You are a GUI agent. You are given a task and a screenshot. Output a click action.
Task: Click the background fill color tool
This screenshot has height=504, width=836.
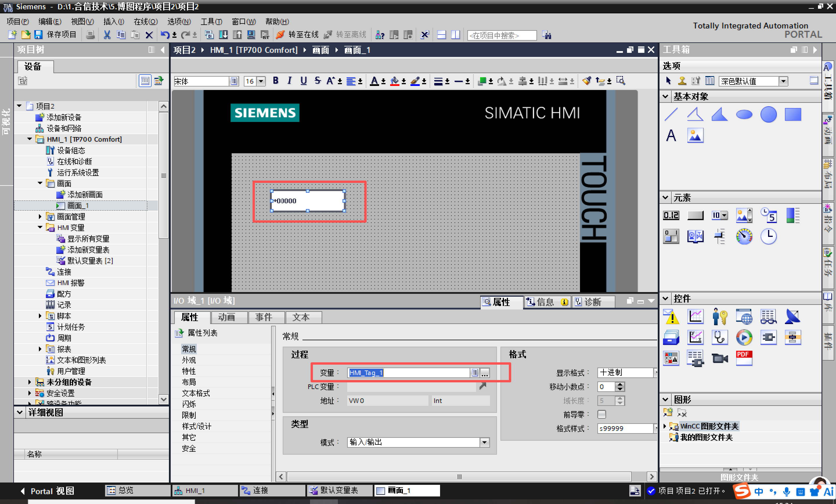394,81
